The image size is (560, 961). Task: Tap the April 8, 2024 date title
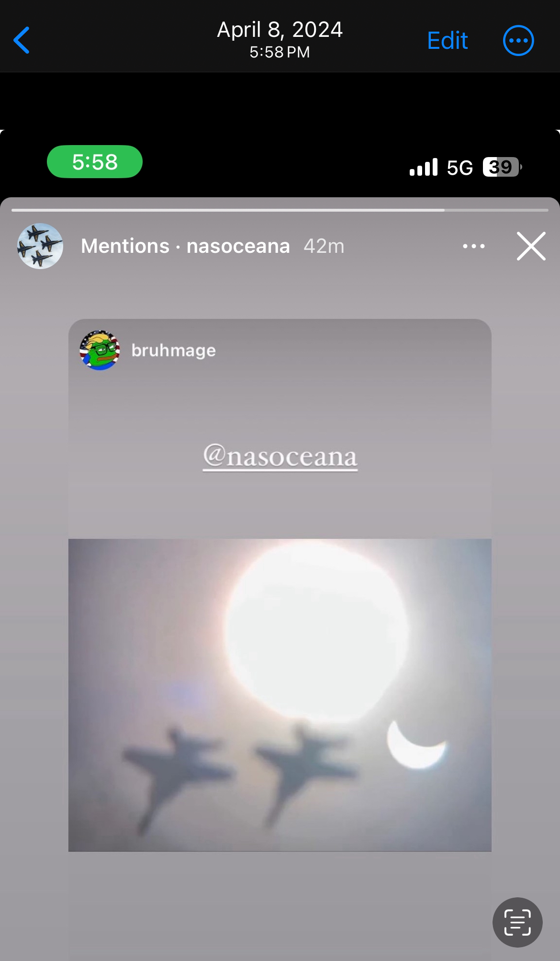(x=280, y=30)
